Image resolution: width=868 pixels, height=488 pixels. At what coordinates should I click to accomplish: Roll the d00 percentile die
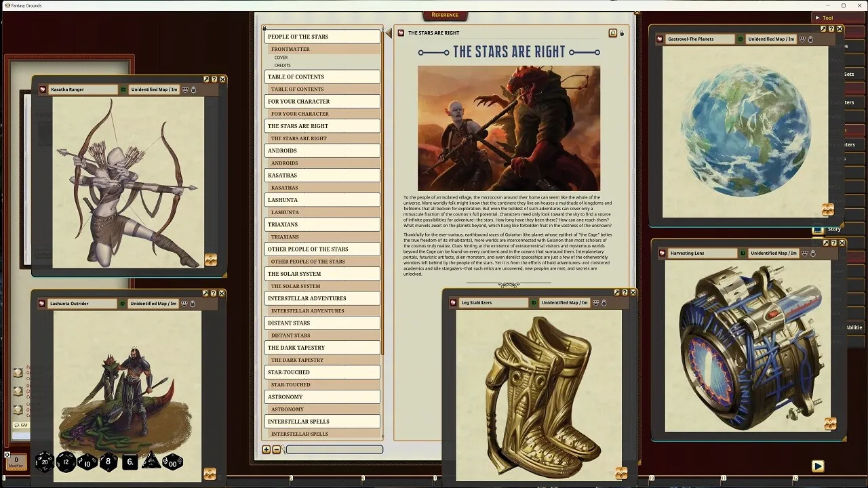point(172,462)
